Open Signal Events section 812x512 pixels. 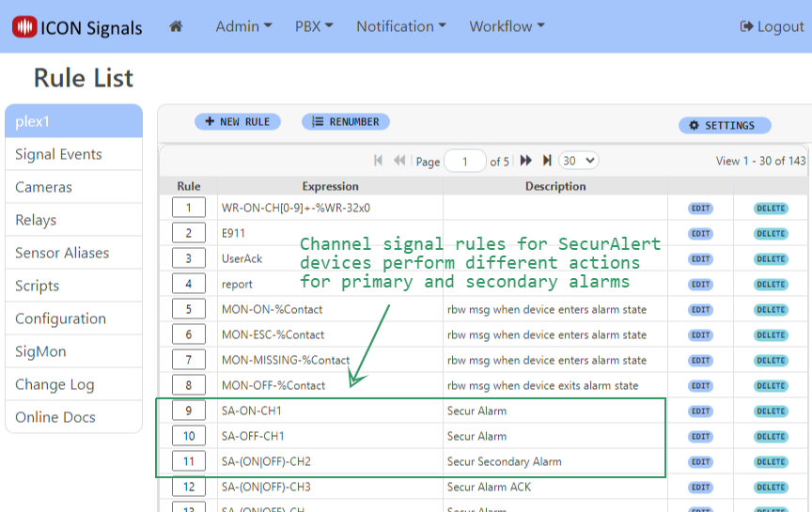[x=73, y=154]
